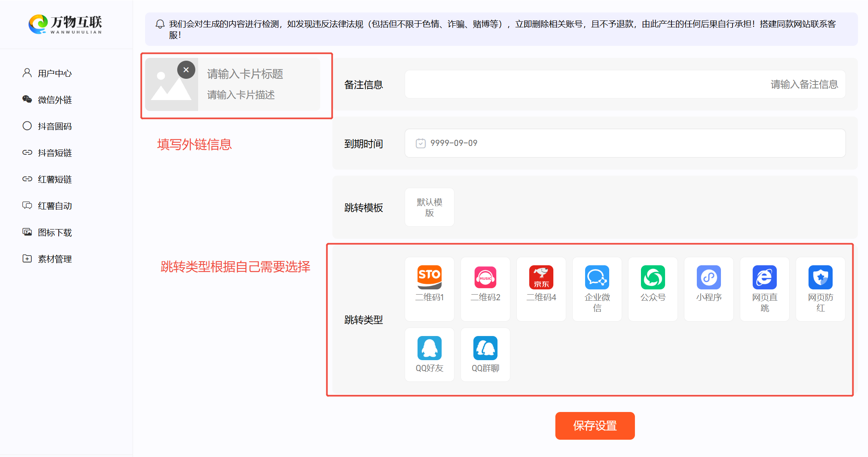Open the 到期时间 date field
The height and width of the screenshot is (457, 868).
pos(625,143)
